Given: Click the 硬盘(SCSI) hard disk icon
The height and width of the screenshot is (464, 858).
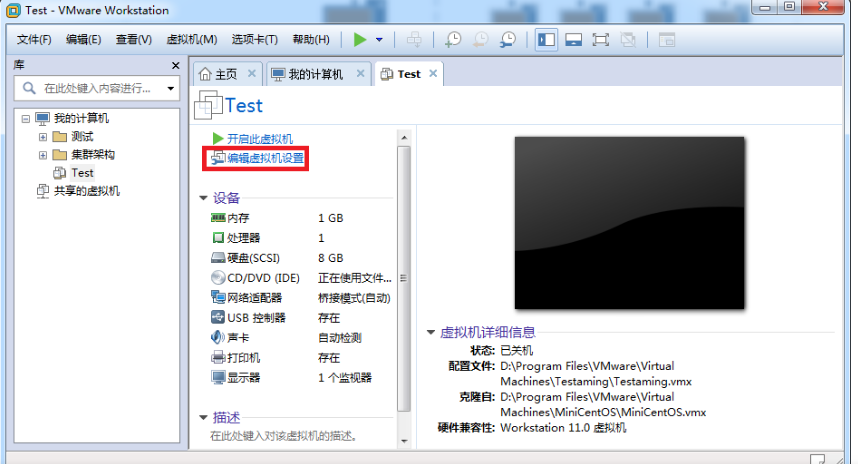Looking at the screenshot, I should tap(218, 258).
